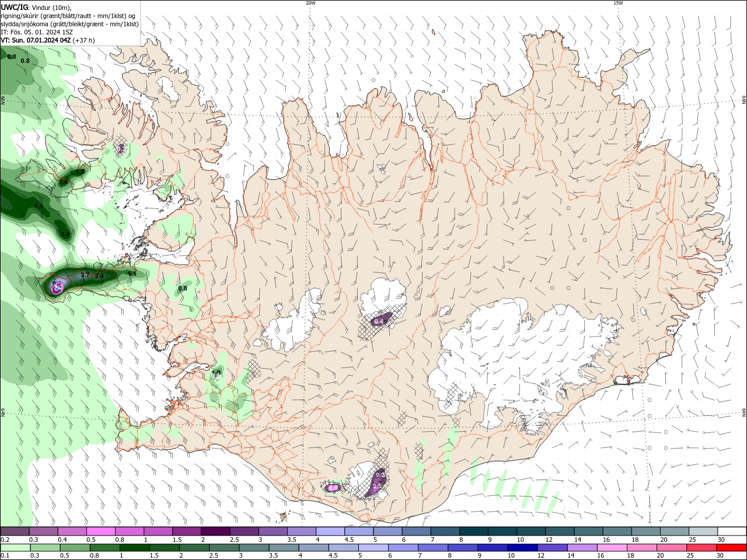Click the '2.4' precipitation value on the map
The height and width of the screenshot is (560, 747).
(x=99, y=276)
